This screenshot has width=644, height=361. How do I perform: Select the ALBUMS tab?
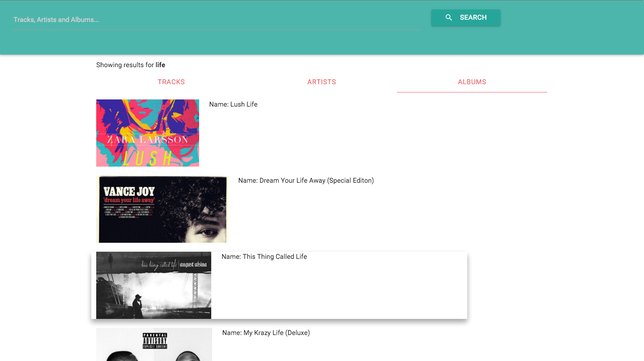tap(472, 82)
